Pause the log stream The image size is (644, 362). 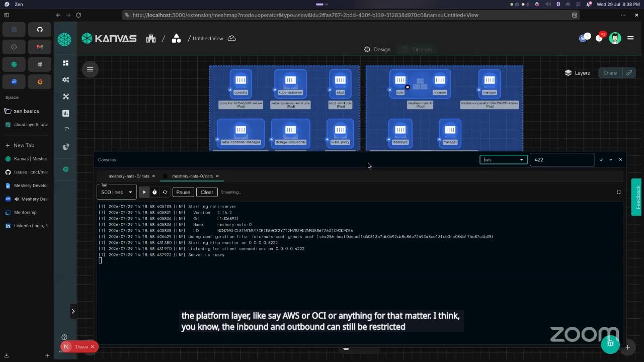click(x=183, y=192)
